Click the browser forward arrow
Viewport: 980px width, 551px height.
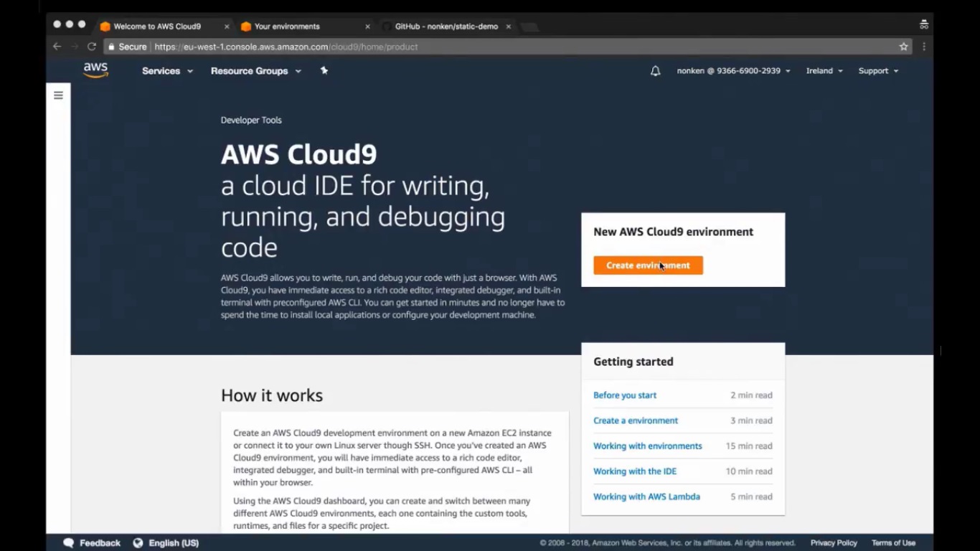pyautogui.click(x=74, y=47)
